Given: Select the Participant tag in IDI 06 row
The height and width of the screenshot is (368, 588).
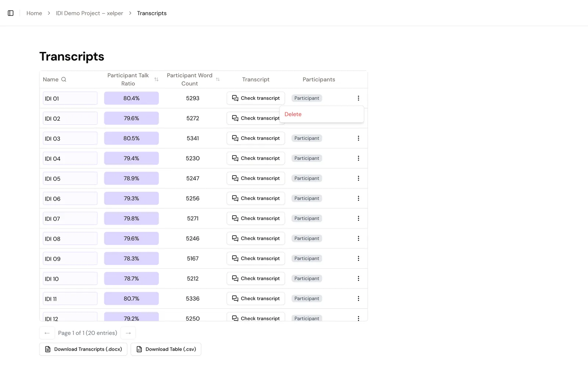Looking at the screenshot, I should click(x=307, y=198).
